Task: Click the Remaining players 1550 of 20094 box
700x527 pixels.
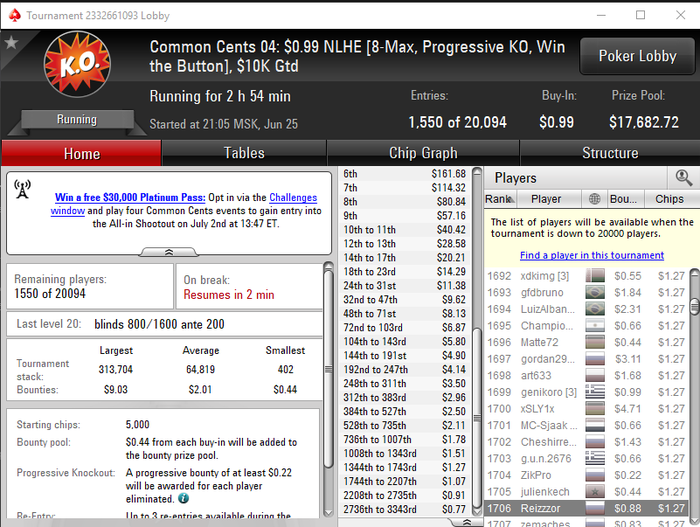Action: [x=90, y=286]
